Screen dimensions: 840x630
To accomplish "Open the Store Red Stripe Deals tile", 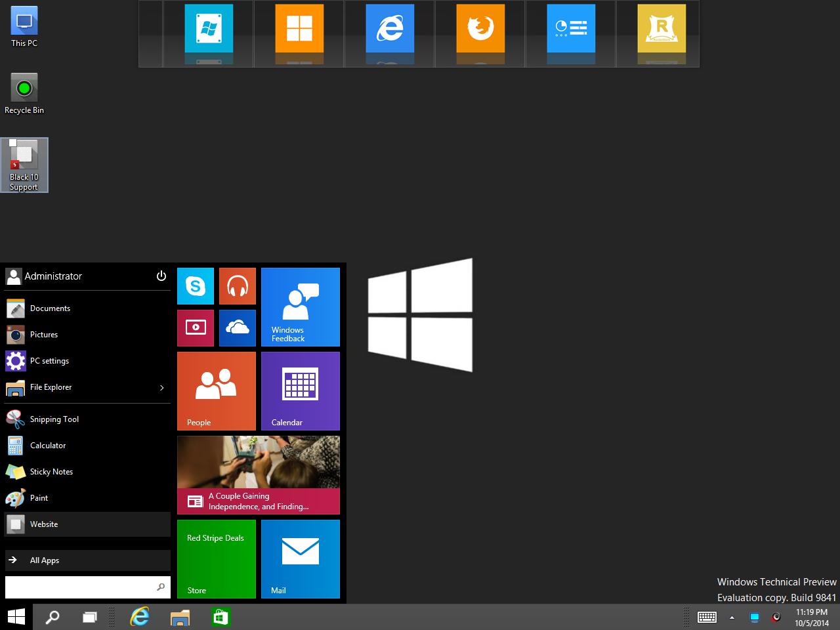I will 217,559.
